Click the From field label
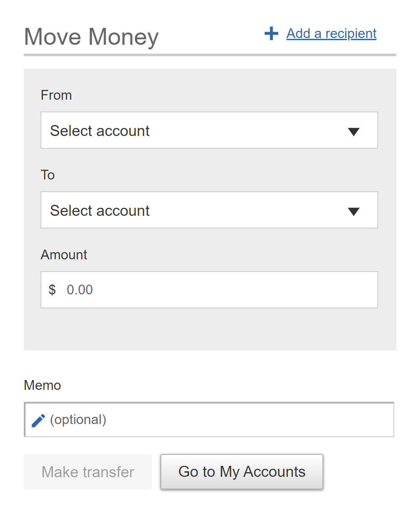Viewport: 420px width, 522px height. click(56, 95)
